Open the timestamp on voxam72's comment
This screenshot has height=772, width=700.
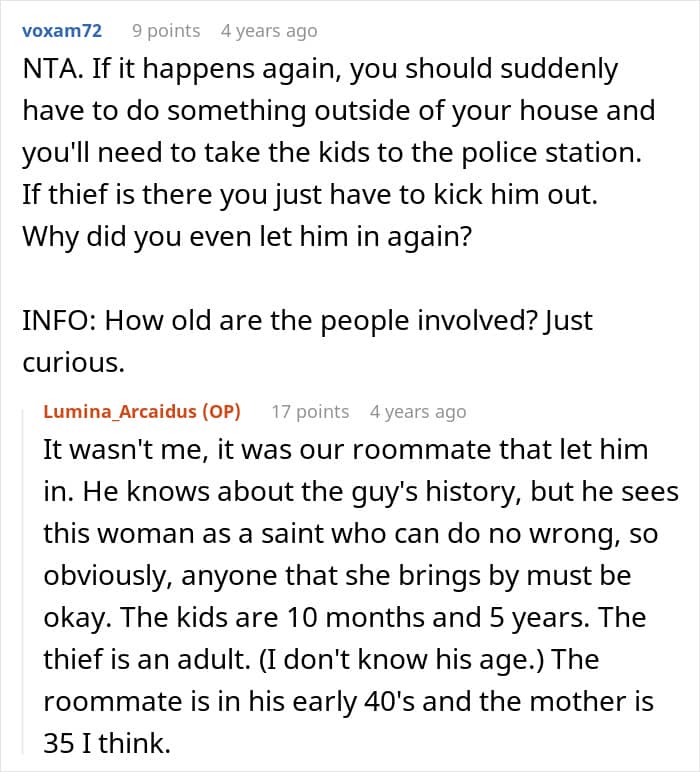[269, 31]
